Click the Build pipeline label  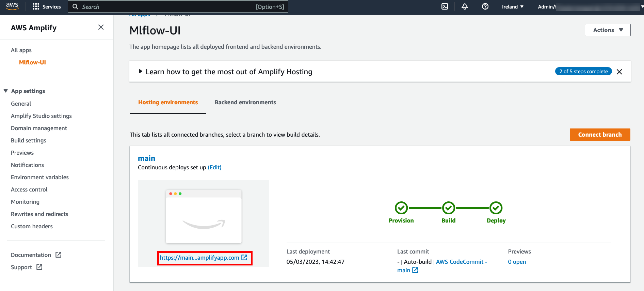click(x=448, y=220)
